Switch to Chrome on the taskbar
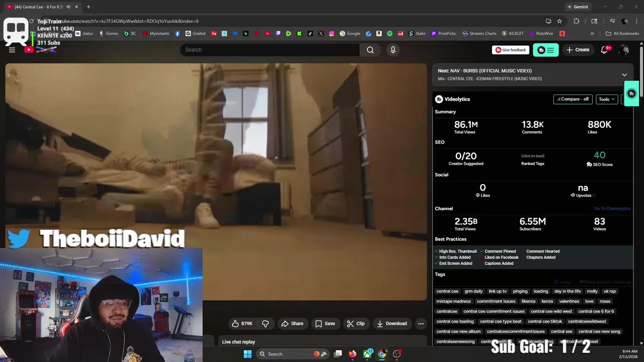The height and width of the screenshot is (362, 644). click(x=382, y=354)
